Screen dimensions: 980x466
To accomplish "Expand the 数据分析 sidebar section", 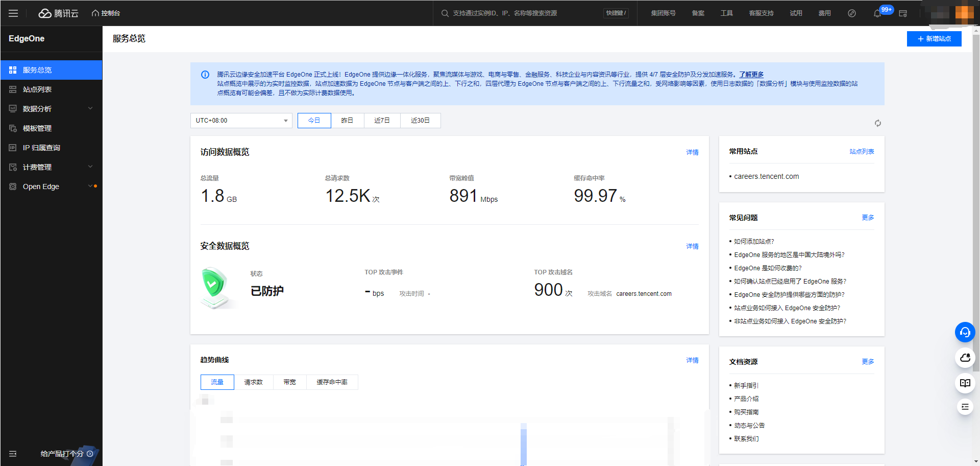I will coord(51,109).
